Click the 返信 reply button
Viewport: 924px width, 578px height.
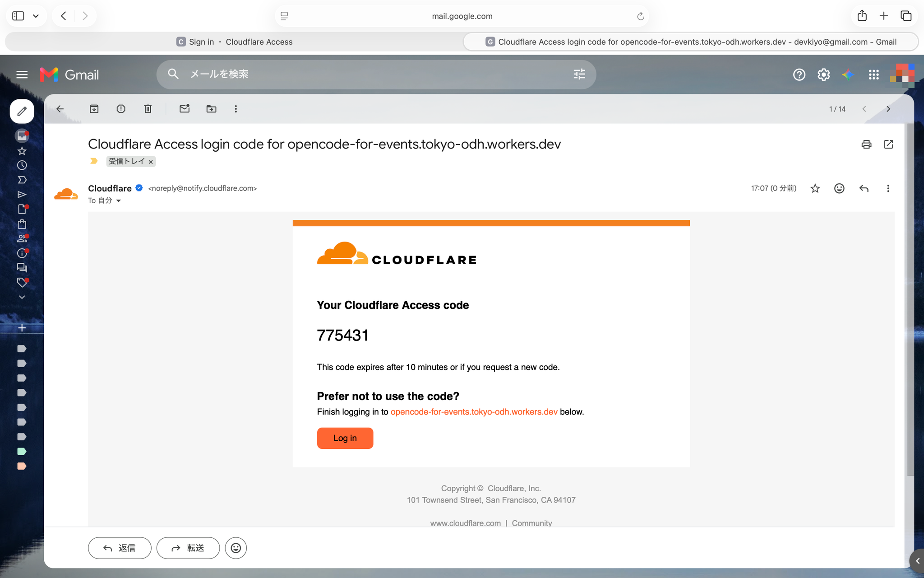(120, 548)
